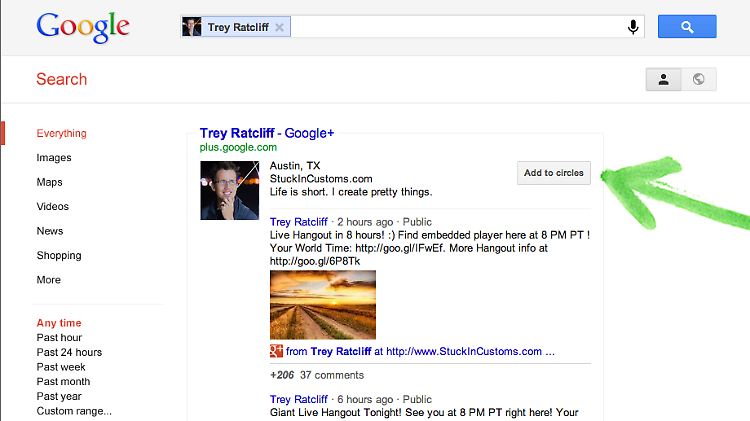Expand More search categories
The image size is (750, 421).
(x=49, y=279)
